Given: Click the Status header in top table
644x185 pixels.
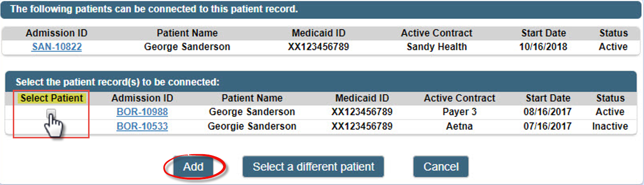Looking at the screenshot, I should click(613, 33).
